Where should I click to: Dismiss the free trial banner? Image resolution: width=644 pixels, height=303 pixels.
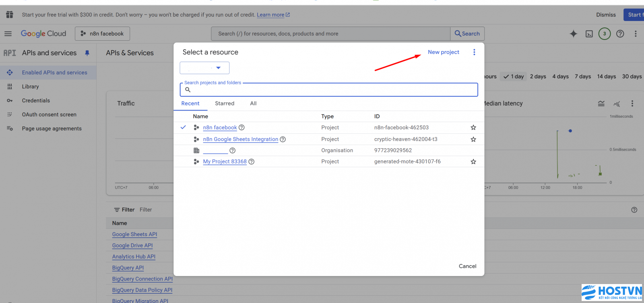pos(606,15)
